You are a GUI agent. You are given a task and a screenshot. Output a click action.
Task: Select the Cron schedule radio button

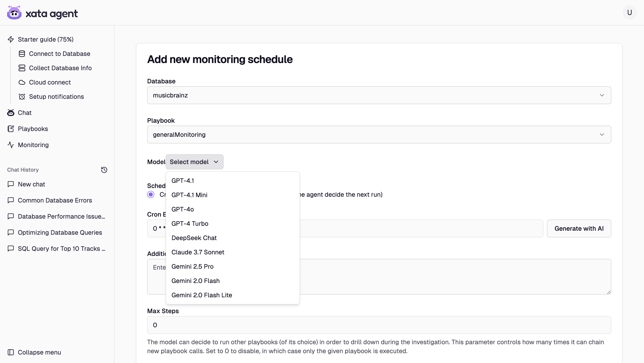(151, 194)
